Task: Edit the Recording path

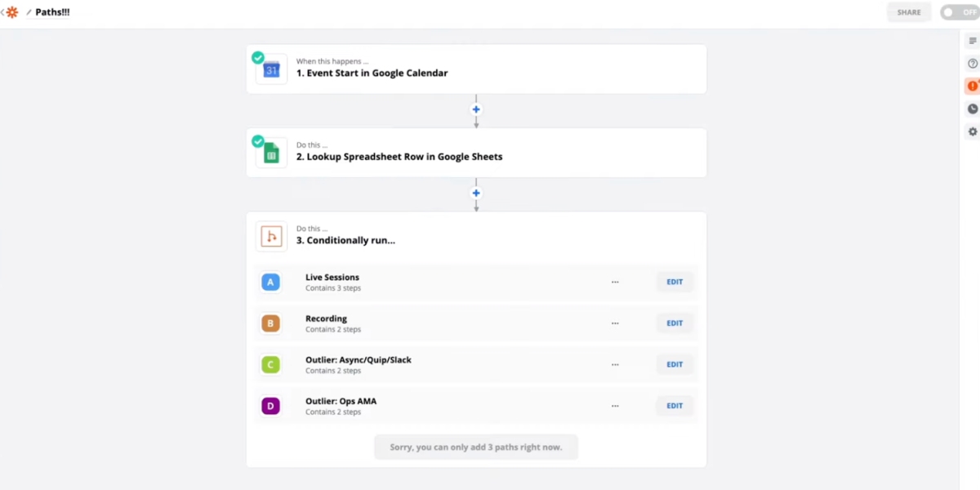Action: [675, 323]
